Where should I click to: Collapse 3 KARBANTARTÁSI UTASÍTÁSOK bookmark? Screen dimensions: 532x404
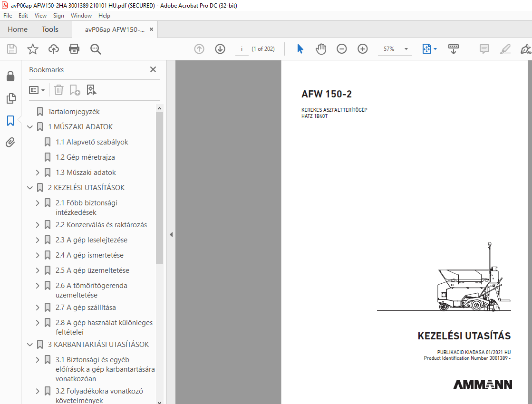point(30,345)
